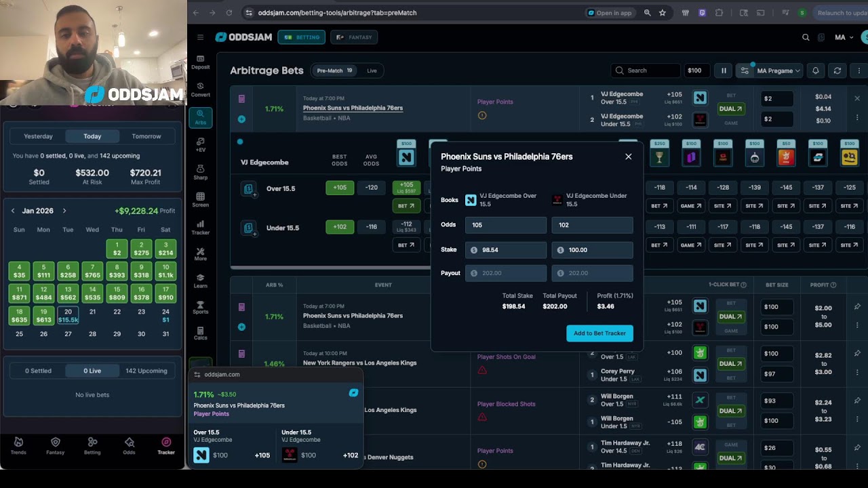Open the Sharp tool in the sidebar
The image size is (868, 488).
click(x=200, y=173)
